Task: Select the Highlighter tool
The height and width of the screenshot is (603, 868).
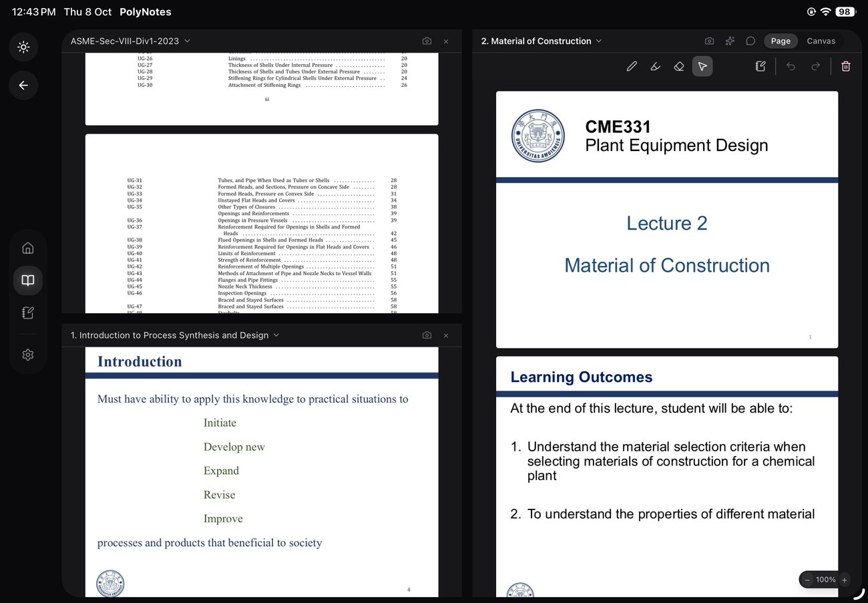Action: pos(656,66)
